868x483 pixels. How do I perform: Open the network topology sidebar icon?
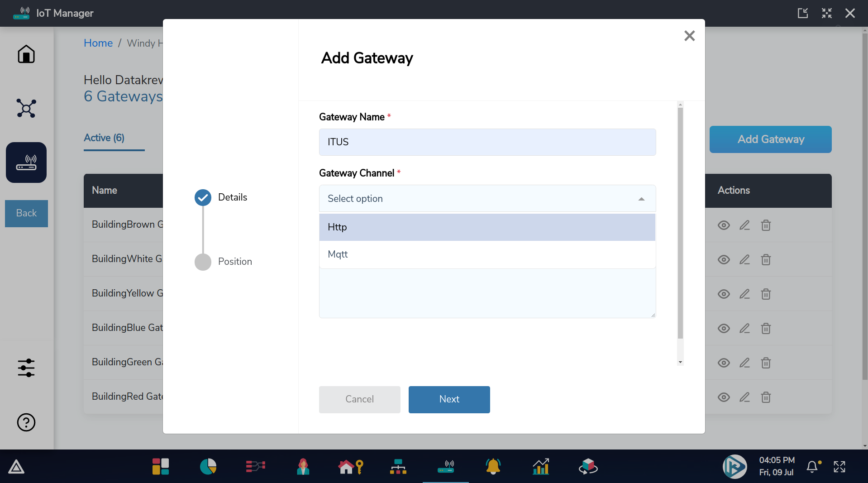[x=26, y=108]
